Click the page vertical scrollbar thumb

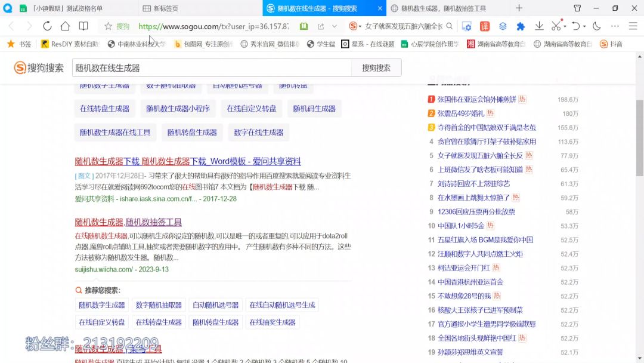(x=639, y=138)
